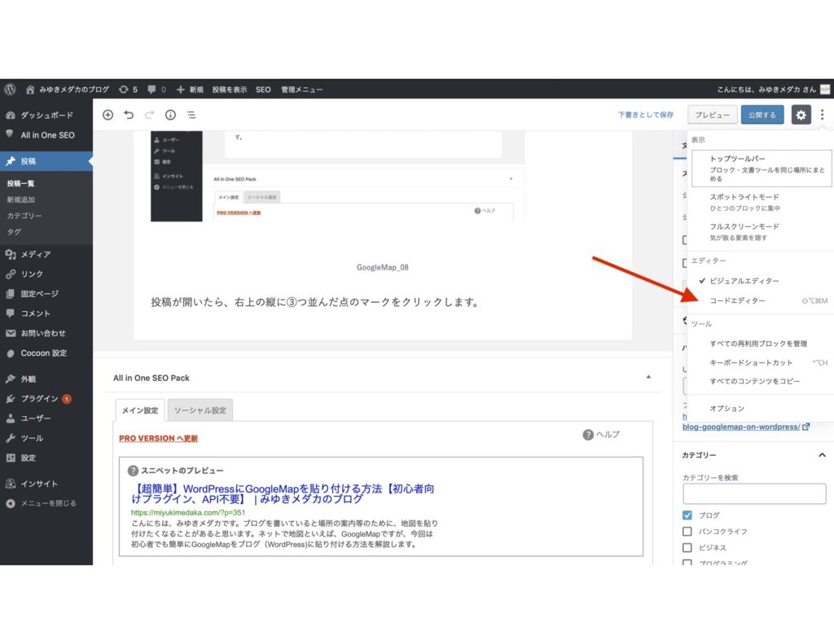Enable トップツールバー in the menu
Screen dimensions: 834x644
click(762, 168)
